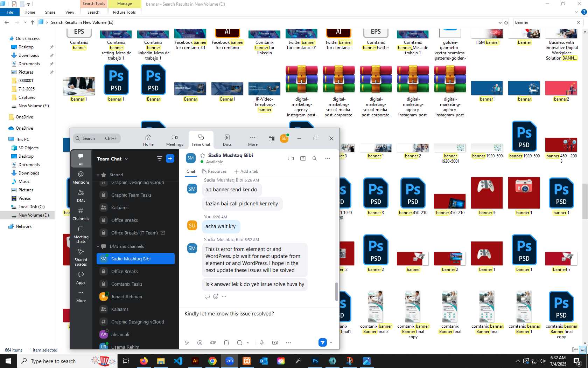Viewport: 588px width, 368px height.
Task: Collapse the Starred section
Action: click(x=98, y=175)
